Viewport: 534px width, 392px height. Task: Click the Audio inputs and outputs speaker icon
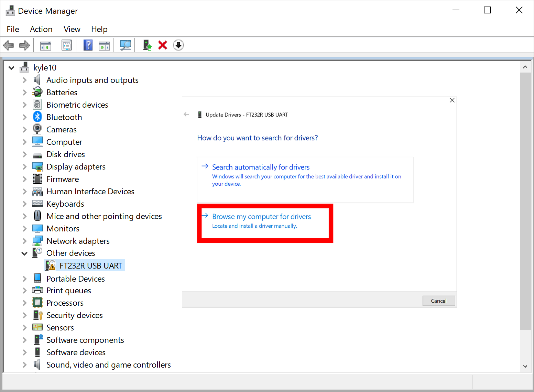(x=37, y=80)
